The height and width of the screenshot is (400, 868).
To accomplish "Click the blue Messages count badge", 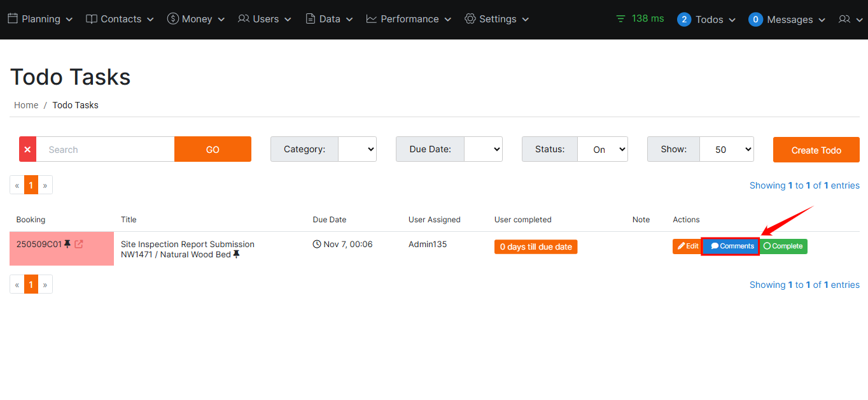I will tap(755, 20).
